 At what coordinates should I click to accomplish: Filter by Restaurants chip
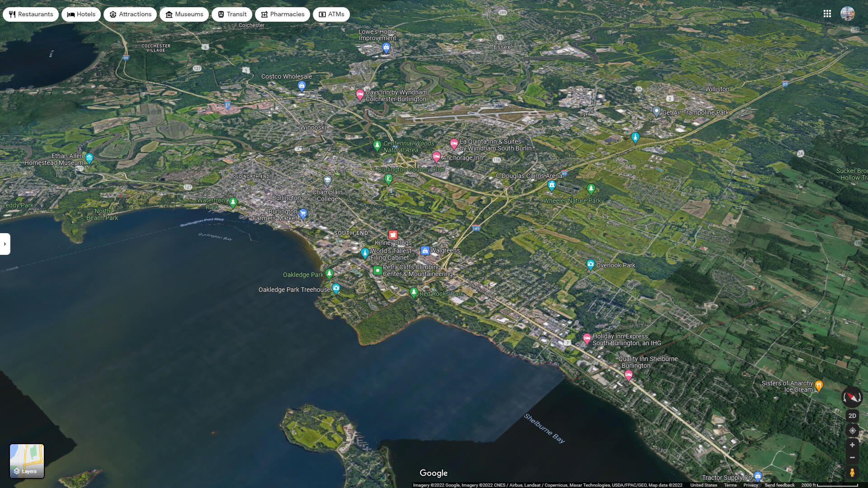[31, 14]
